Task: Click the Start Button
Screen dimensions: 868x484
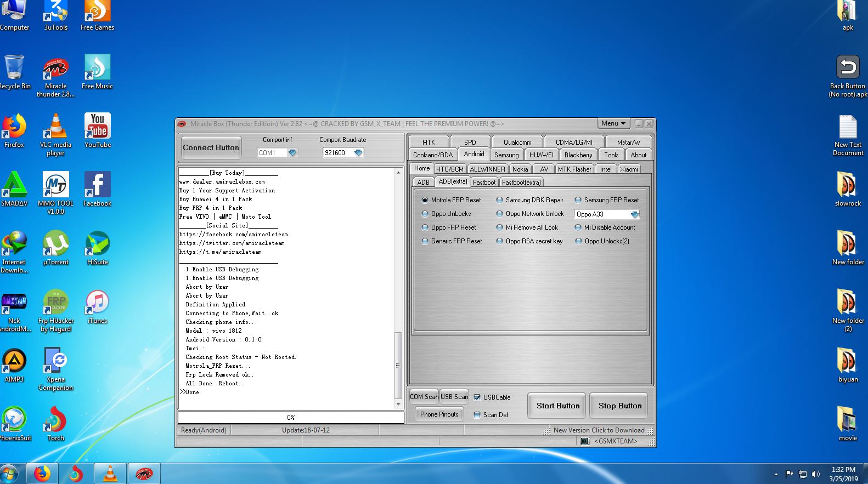Action: tap(558, 406)
